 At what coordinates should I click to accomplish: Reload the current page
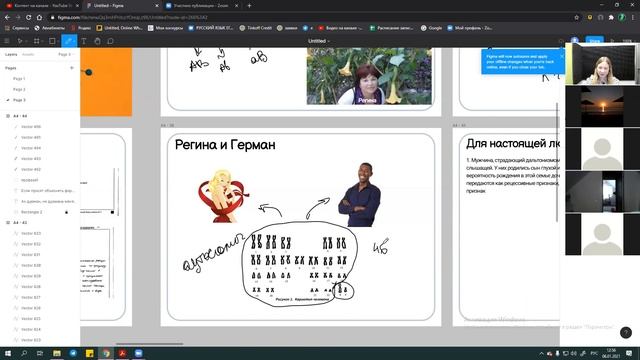click(x=29, y=18)
